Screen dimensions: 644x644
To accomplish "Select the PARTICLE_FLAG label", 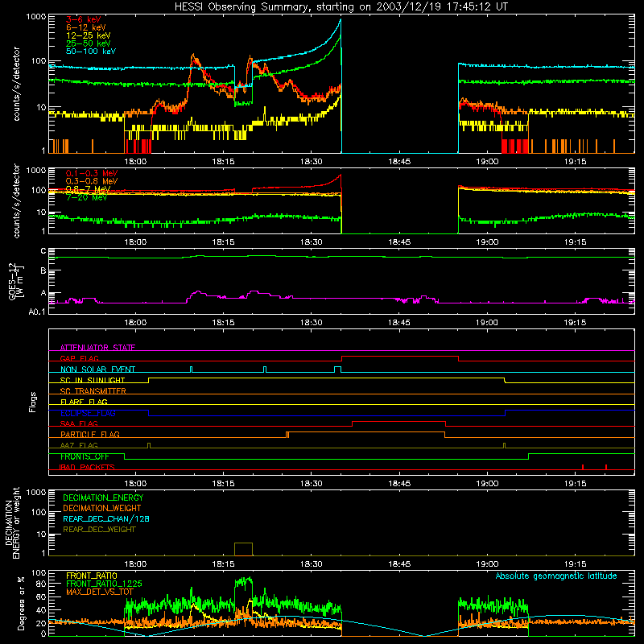I will tap(90, 435).
